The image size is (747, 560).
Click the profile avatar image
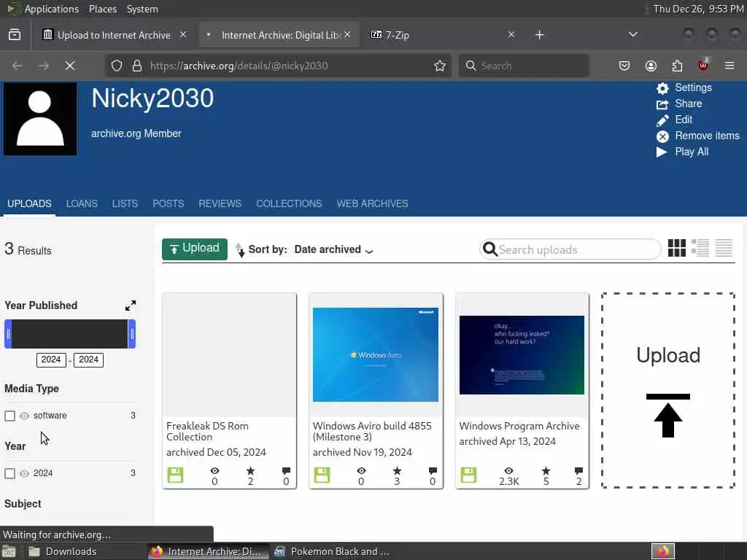pyautogui.click(x=40, y=119)
